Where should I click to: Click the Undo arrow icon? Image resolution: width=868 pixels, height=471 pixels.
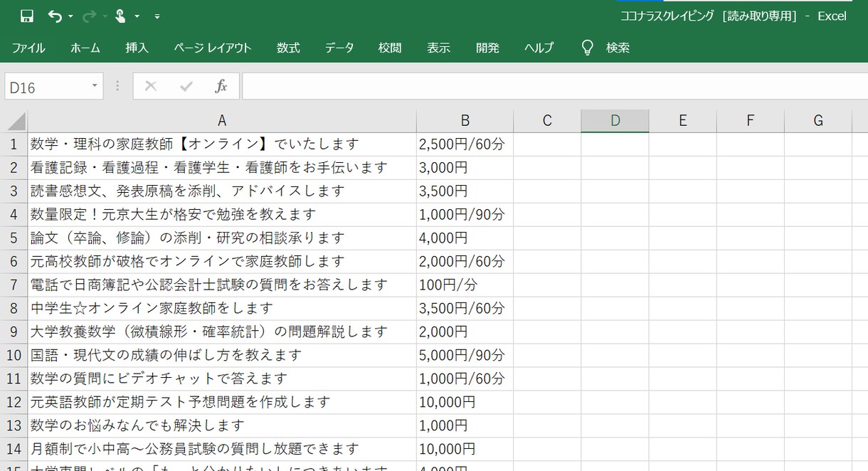[x=55, y=16]
